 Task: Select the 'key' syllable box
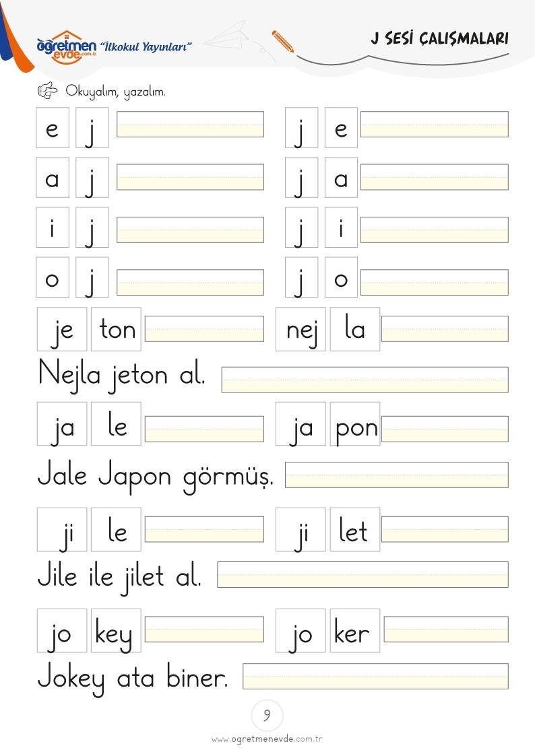(x=117, y=631)
